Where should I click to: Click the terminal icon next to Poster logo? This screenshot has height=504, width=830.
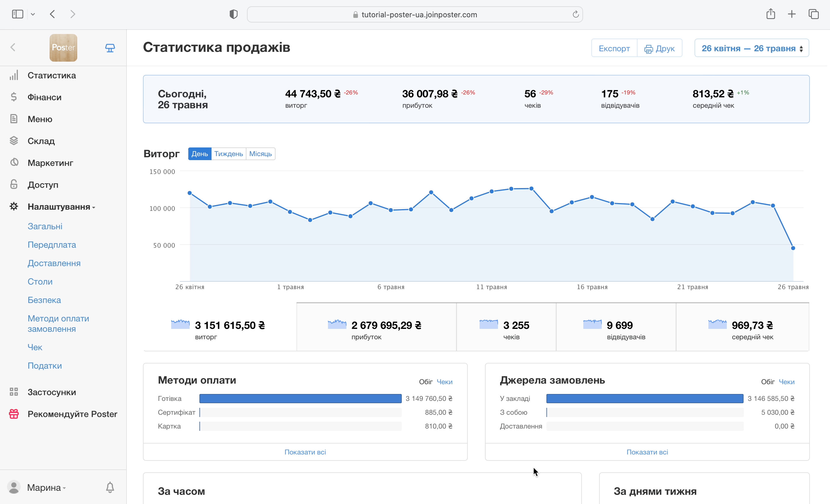pos(110,48)
